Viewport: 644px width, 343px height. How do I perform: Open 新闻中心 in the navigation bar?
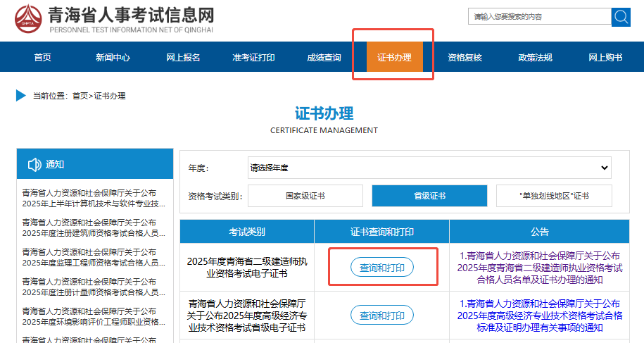[113, 58]
